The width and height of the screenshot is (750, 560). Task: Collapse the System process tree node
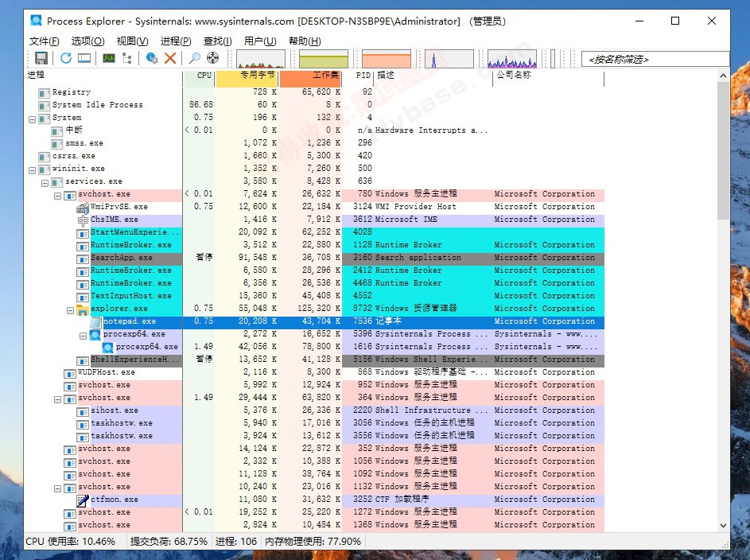click(x=32, y=118)
